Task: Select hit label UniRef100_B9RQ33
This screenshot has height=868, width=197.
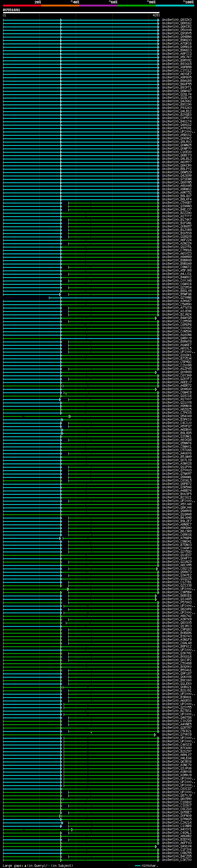Action: (x=177, y=40)
